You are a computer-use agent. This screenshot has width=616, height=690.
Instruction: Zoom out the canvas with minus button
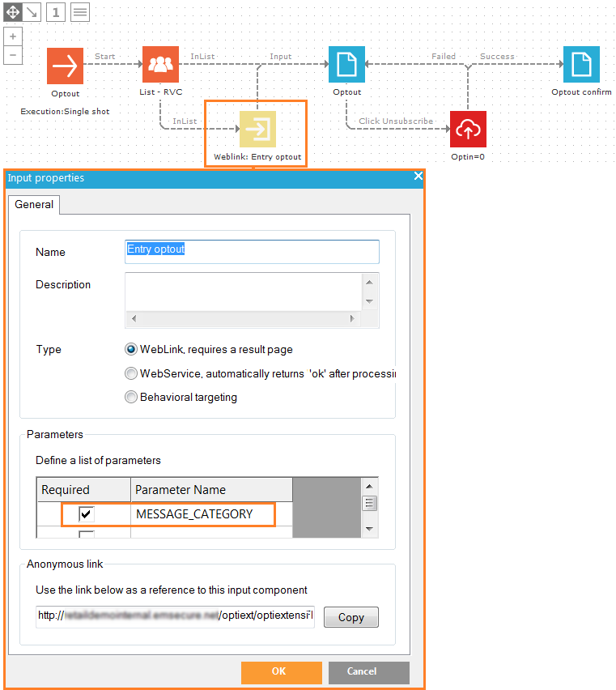click(13, 55)
